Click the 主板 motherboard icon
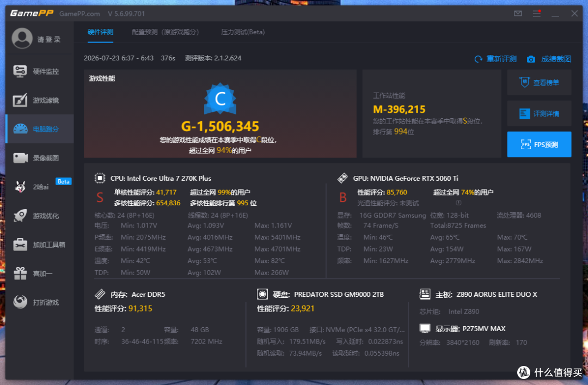 coord(425,294)
